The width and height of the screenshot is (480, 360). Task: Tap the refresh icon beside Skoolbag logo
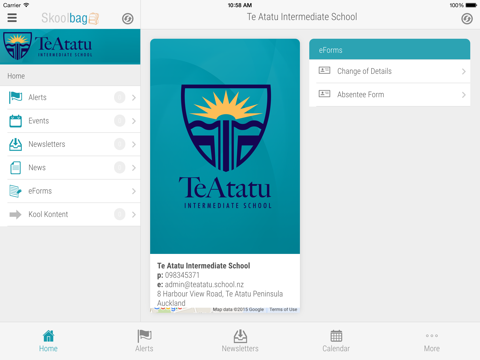(128, 19)
